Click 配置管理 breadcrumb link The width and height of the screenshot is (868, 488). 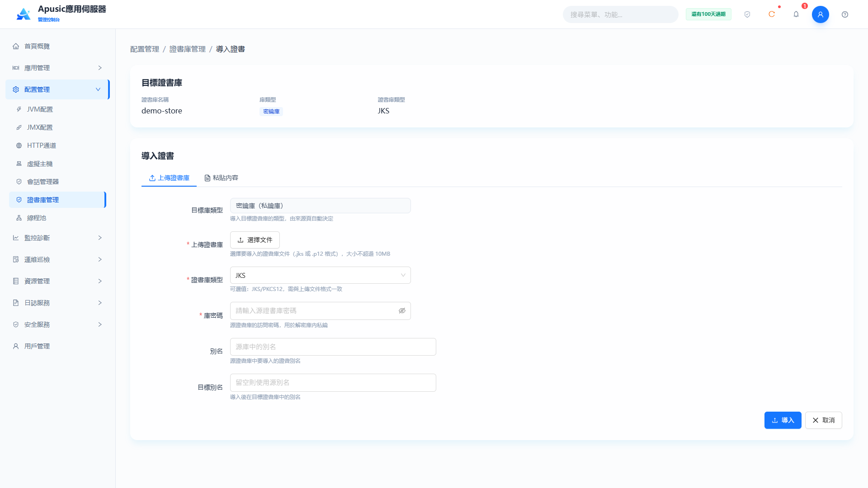click(145, 49)
